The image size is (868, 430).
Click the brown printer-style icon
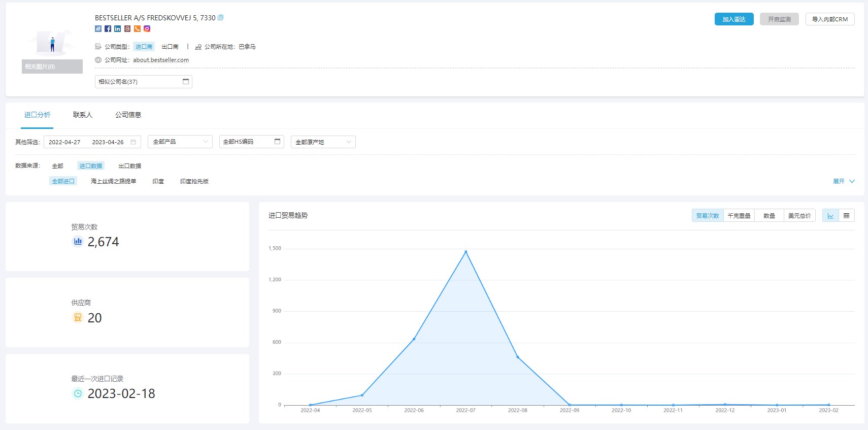127,29
